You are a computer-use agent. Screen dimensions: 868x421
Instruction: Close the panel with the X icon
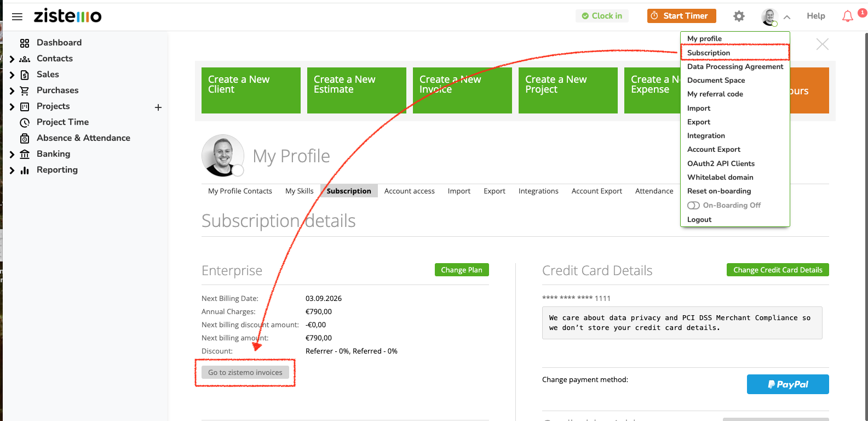point(822,44)
